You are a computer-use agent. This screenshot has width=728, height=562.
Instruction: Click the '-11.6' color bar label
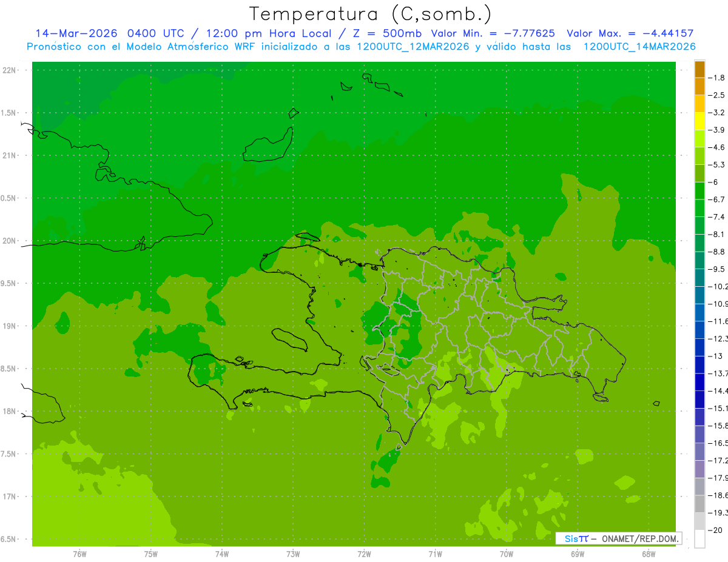[718, 321]
